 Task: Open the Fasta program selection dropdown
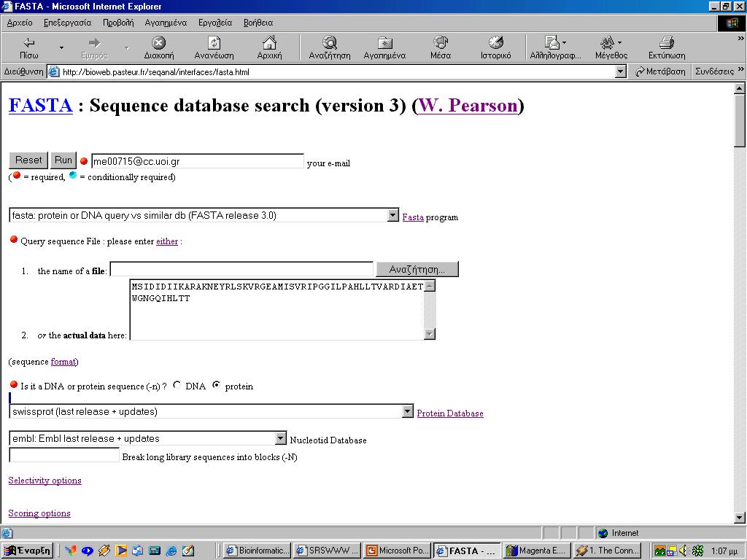[x=204, y=215]
